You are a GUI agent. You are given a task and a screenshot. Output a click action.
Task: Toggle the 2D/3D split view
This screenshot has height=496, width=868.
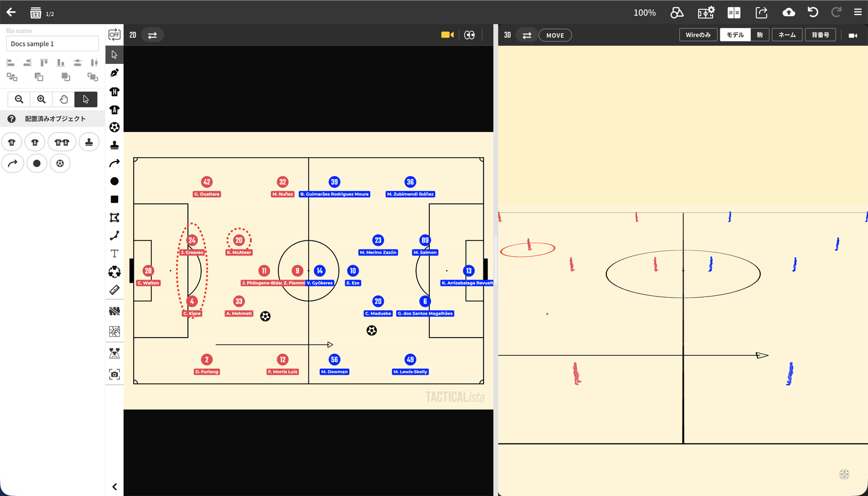click(x=734, y=12)
